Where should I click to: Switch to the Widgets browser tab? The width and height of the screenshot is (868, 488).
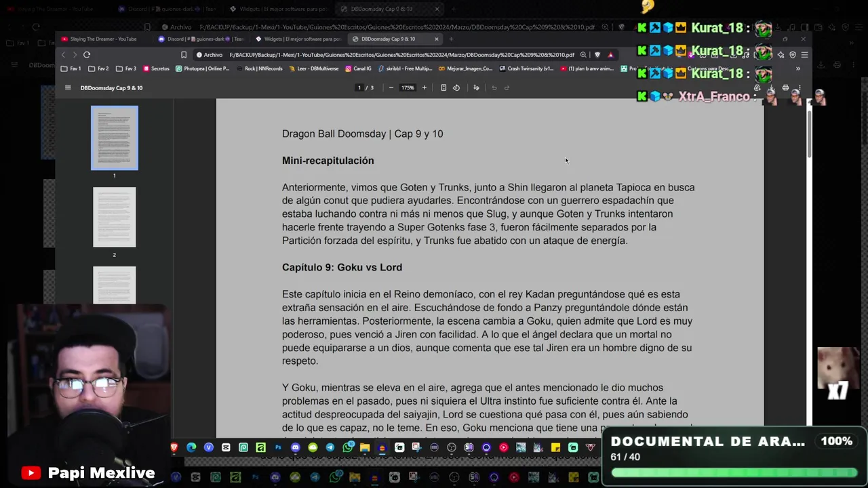click(298, 39)
